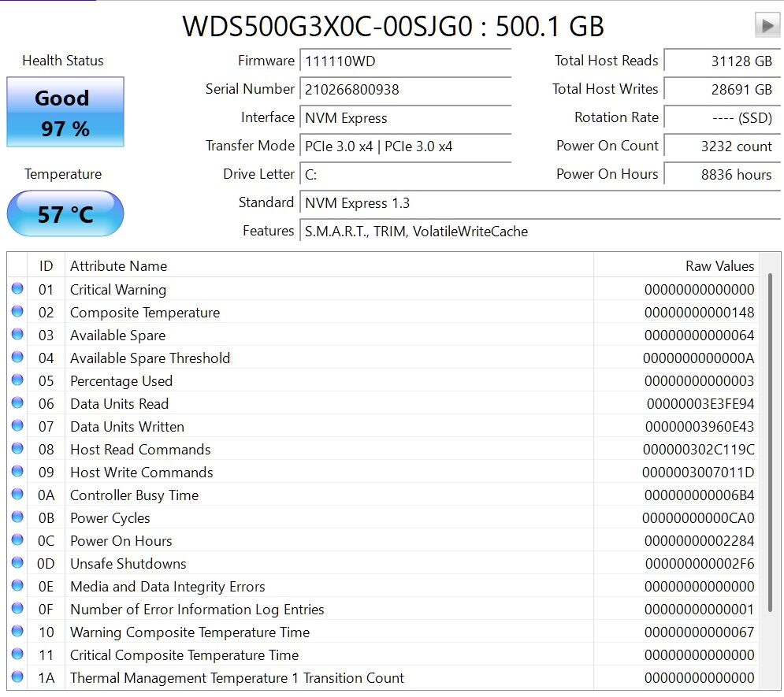Click the Serial Number value field

click(x=406, y=90)
